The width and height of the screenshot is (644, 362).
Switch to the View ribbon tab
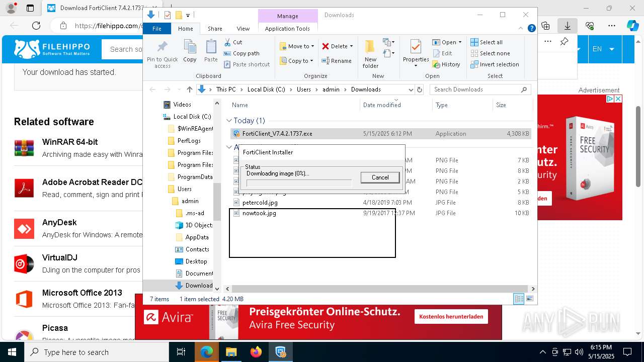click(x=243, y=29)
